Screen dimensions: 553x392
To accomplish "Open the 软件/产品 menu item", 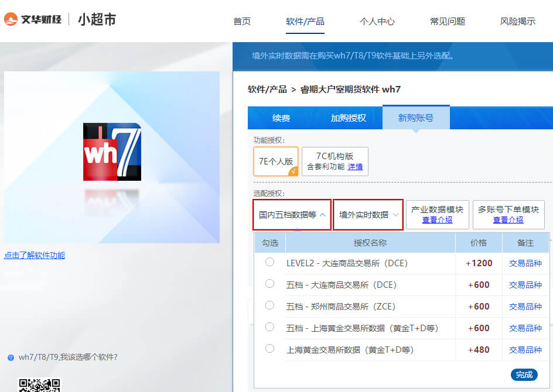I will pyautogui.click(x=305, y=21).
